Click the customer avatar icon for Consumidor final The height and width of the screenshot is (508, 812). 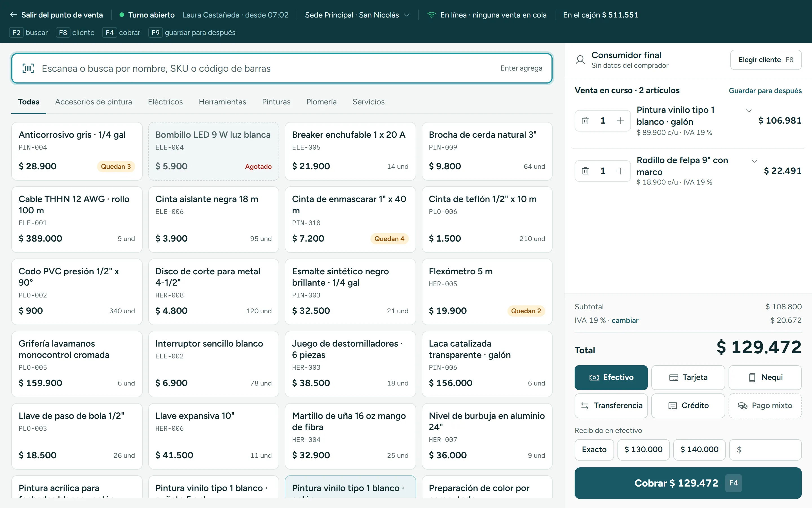580,60
